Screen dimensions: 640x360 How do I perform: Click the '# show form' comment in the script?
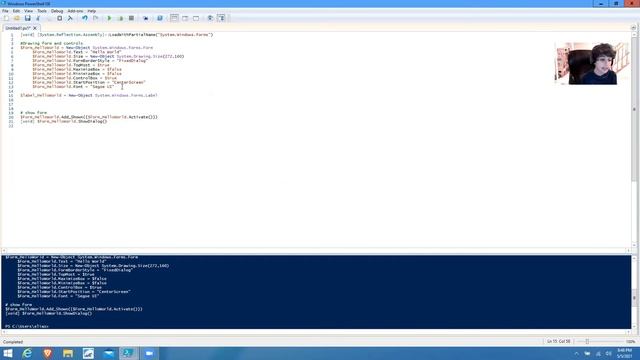(33, 113)
